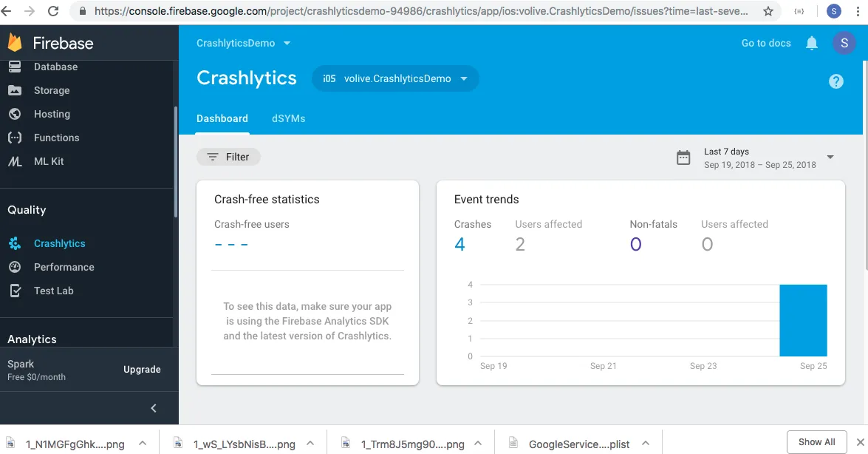Switch to the dSYMs tab
Screen dimensions: 868x454
point(288,118)
